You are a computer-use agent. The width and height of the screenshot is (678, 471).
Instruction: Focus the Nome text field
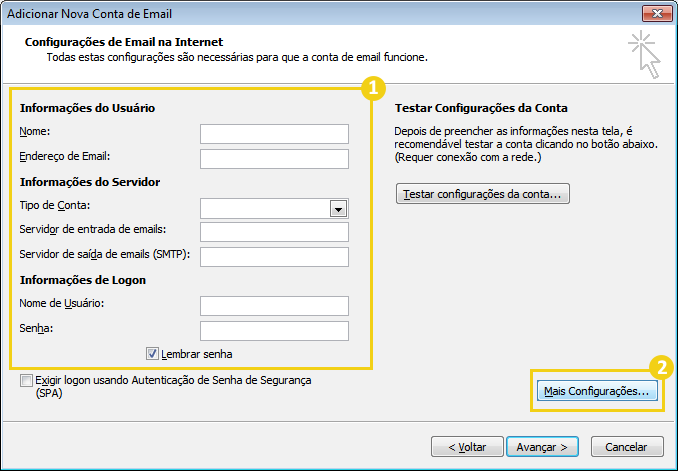click(274, 134)
